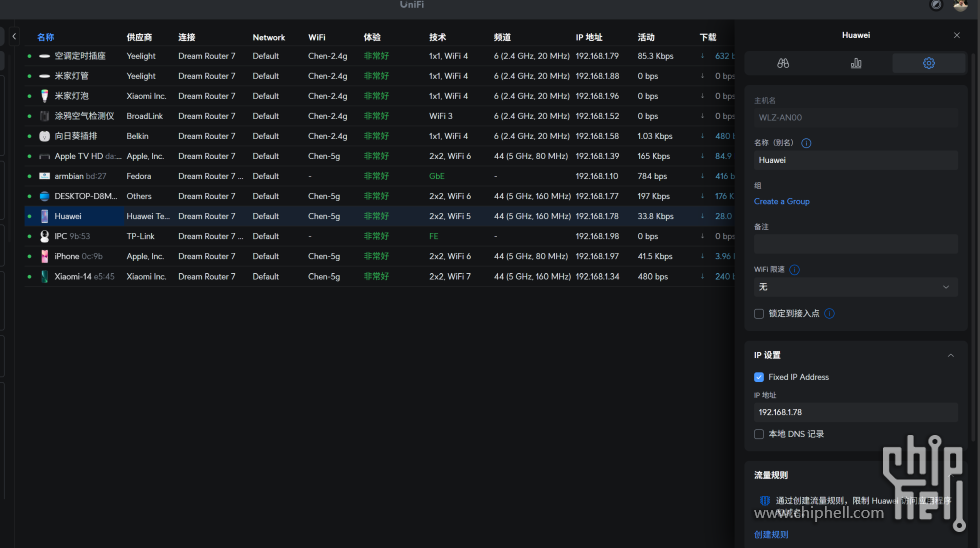Select the Apple TV HD client name
The height and width of the screenshot is (548, 980).
(x=79, y=156)
